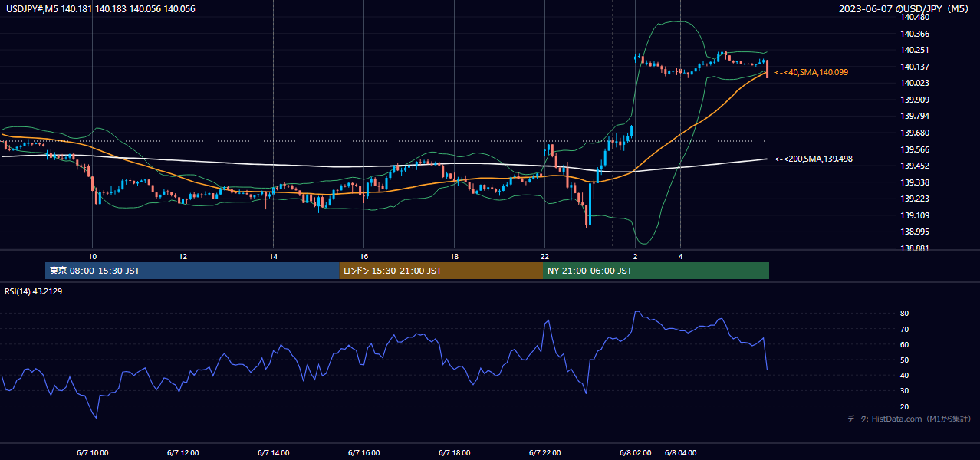Screen dimensions: 980x460
Task: Click RSI scale value 60
Action: 905,344
